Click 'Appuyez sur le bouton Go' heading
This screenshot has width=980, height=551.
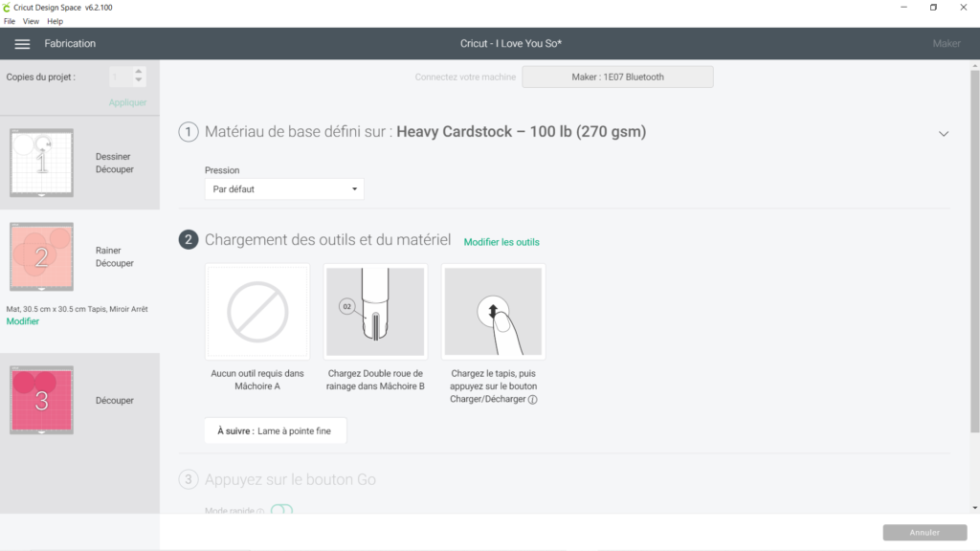(x=290, y=480)
